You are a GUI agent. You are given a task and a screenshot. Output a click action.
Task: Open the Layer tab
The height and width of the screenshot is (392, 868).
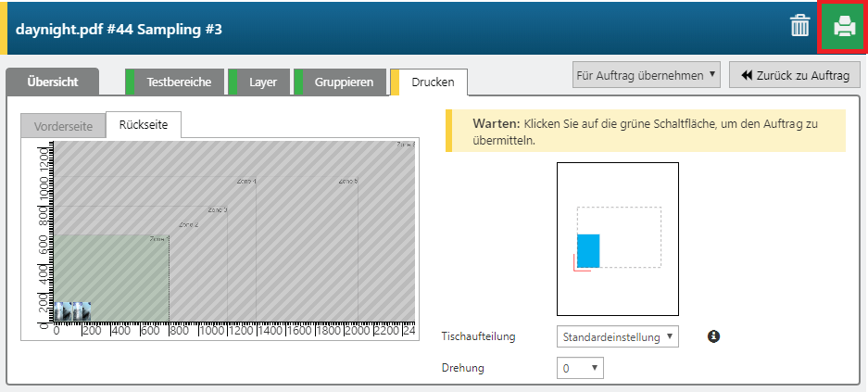tap(262, 82)
